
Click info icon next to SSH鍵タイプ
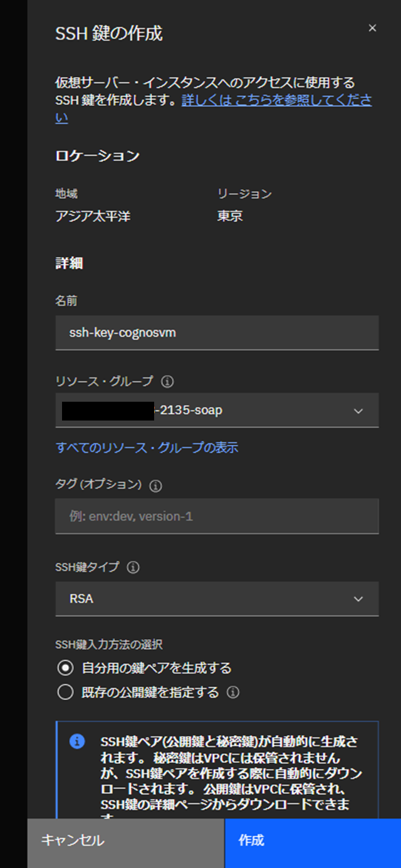(x=132, y=568)
